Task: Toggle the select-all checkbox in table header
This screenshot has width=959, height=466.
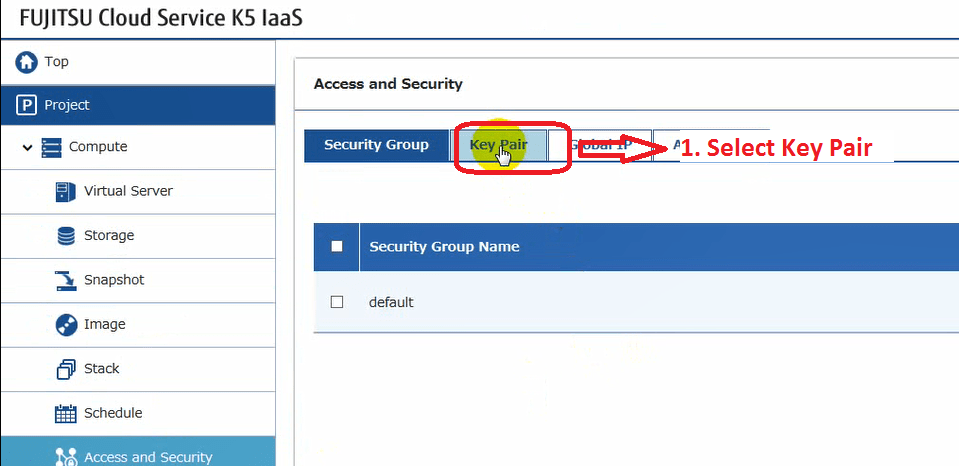Action: tap(337, 247)
